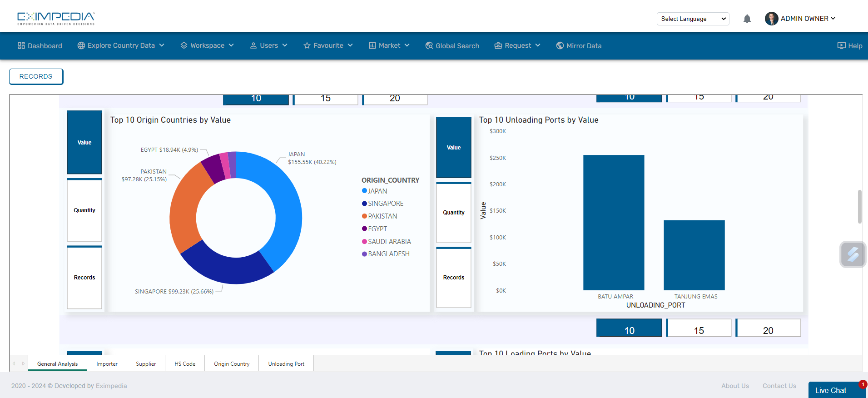Viewport: 868px width, 398px height.
Task: Click EGYPT legend entry
Action: [x=374, y=229]
